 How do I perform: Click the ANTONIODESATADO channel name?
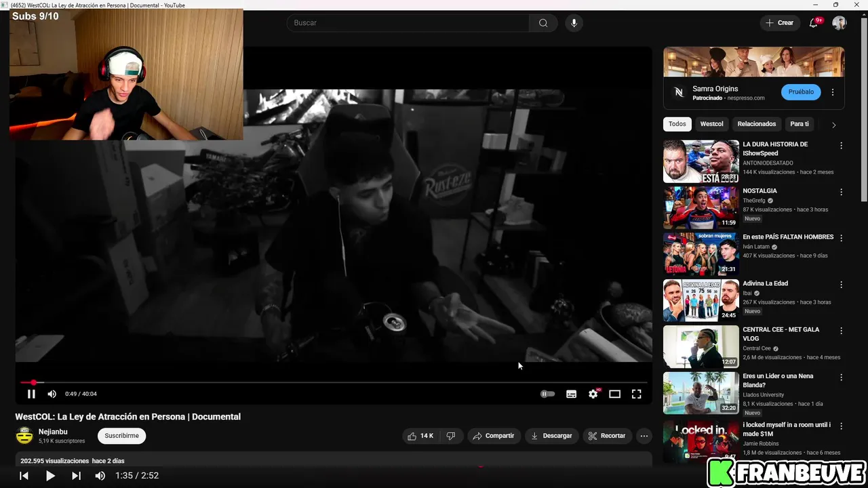768,163
